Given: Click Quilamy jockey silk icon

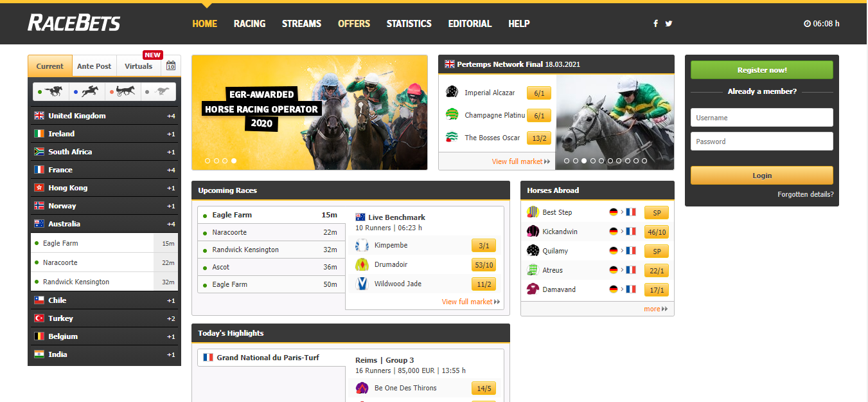Looking at the screenshot, I should pyautogui.click(x=533, y=251).
